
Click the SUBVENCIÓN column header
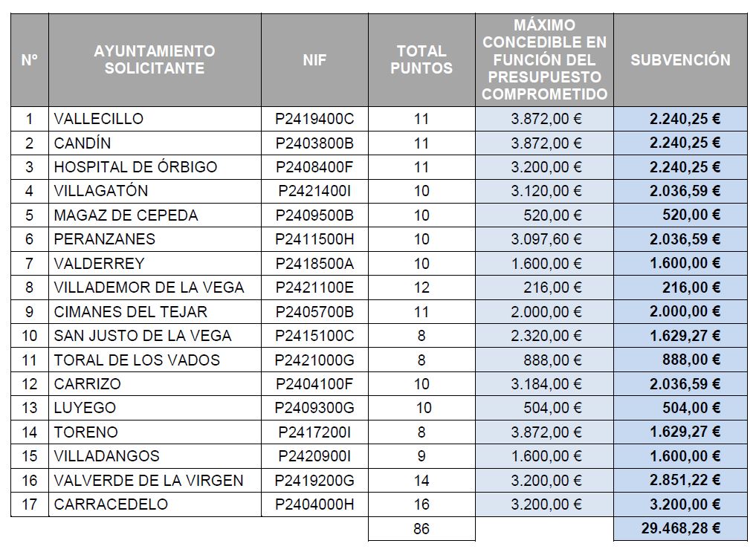(680, 59)
